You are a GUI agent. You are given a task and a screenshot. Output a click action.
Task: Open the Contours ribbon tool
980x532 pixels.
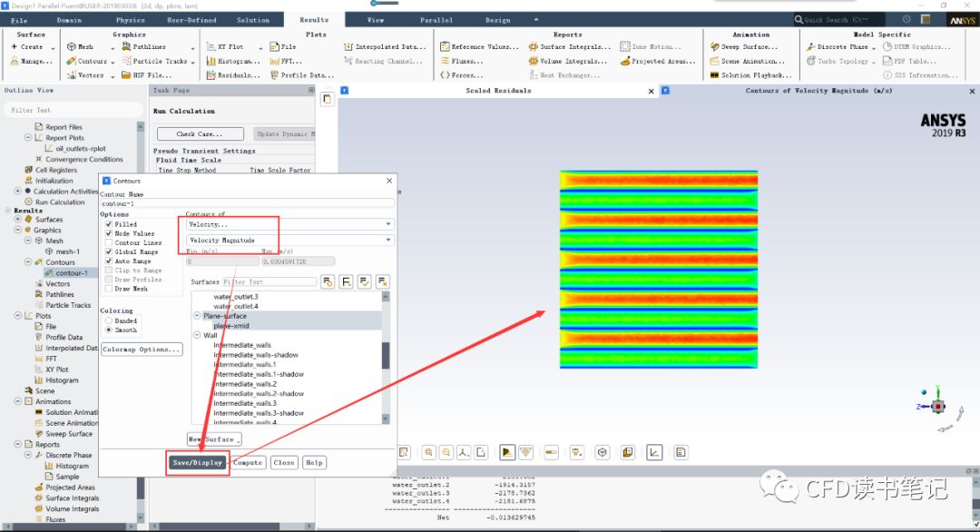tap(86, 61)
